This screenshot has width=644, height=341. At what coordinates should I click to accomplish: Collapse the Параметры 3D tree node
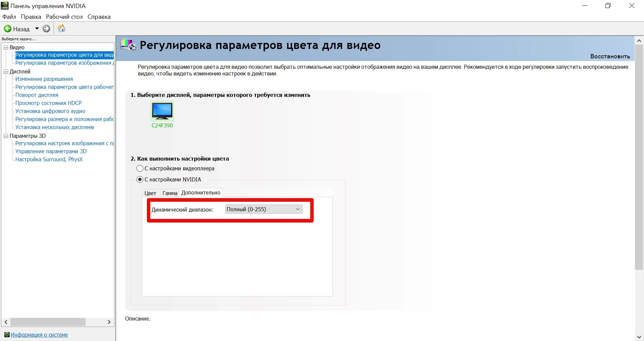point(6,136)
